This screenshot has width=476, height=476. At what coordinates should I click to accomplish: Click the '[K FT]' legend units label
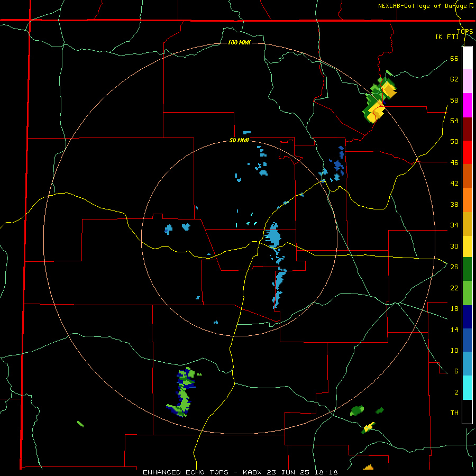(447, 36)
